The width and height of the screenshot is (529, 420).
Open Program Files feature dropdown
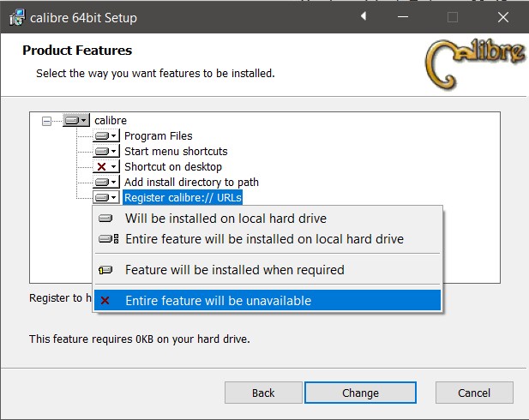coord(106,136)
